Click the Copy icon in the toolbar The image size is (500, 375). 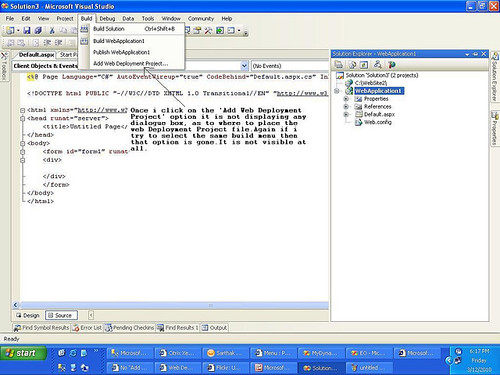(63, 30)
